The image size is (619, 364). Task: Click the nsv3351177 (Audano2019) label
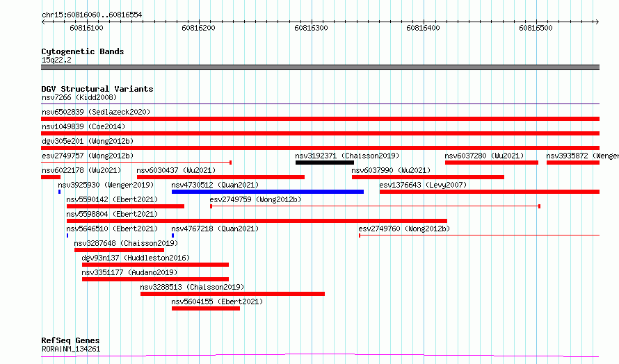(129, 272)
